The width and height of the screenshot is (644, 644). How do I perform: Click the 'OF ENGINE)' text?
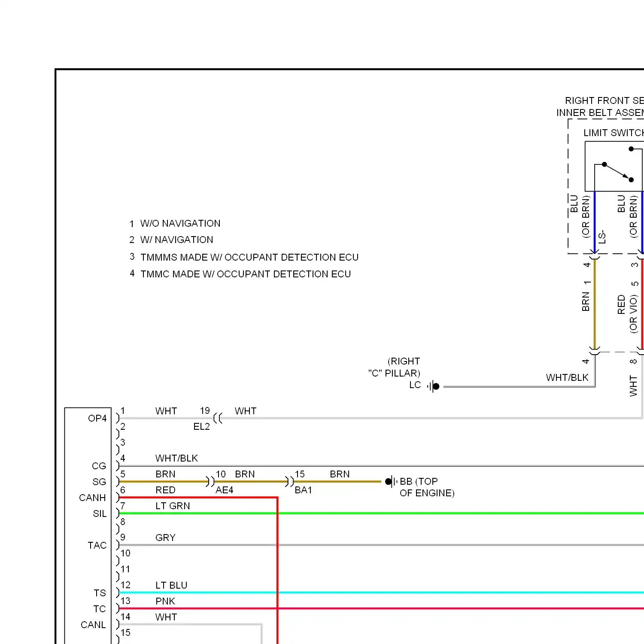pyautogui.click(x=427, y=493)
